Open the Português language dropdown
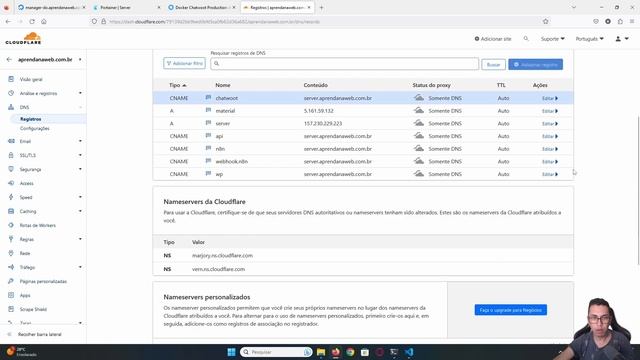 [589, 39]
